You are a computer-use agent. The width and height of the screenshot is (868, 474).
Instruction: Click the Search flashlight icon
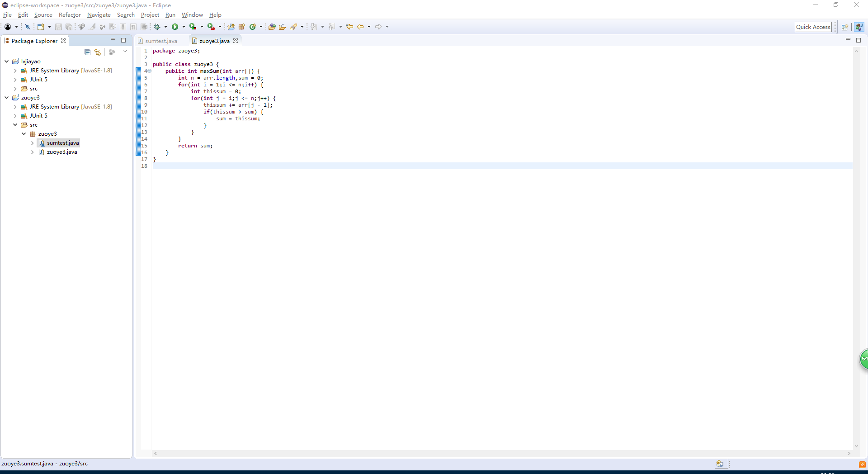294,27
